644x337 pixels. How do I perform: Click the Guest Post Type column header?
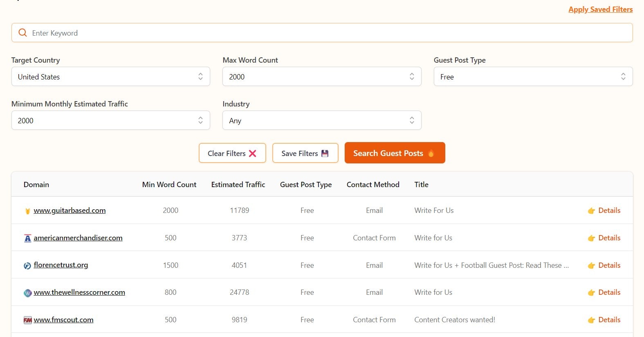306,185
